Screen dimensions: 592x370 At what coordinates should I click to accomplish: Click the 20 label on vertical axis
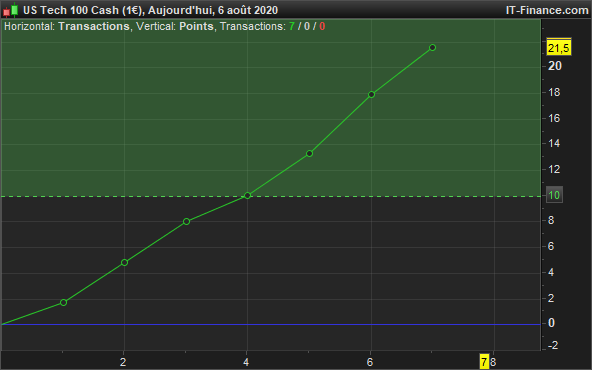[x=555, y=66]
